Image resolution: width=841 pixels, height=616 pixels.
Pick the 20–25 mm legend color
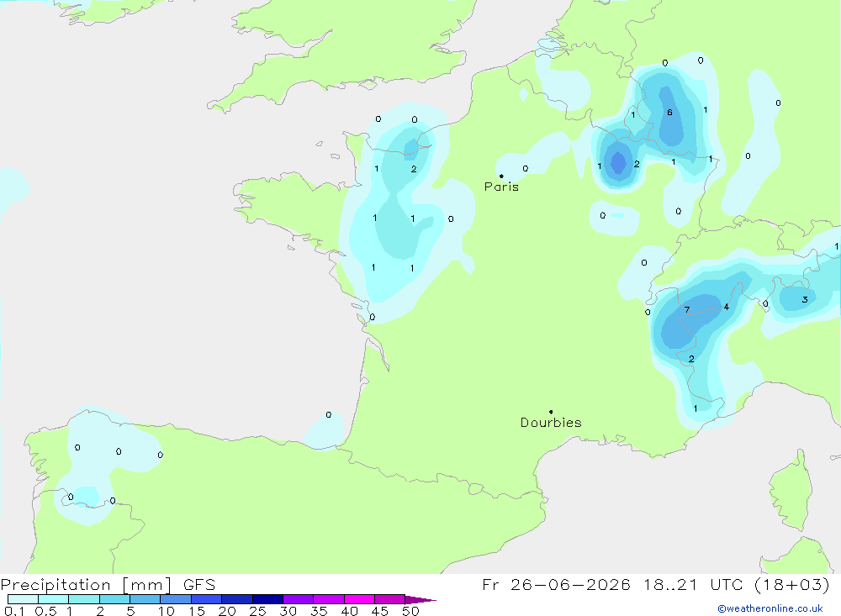pos(237,599)
